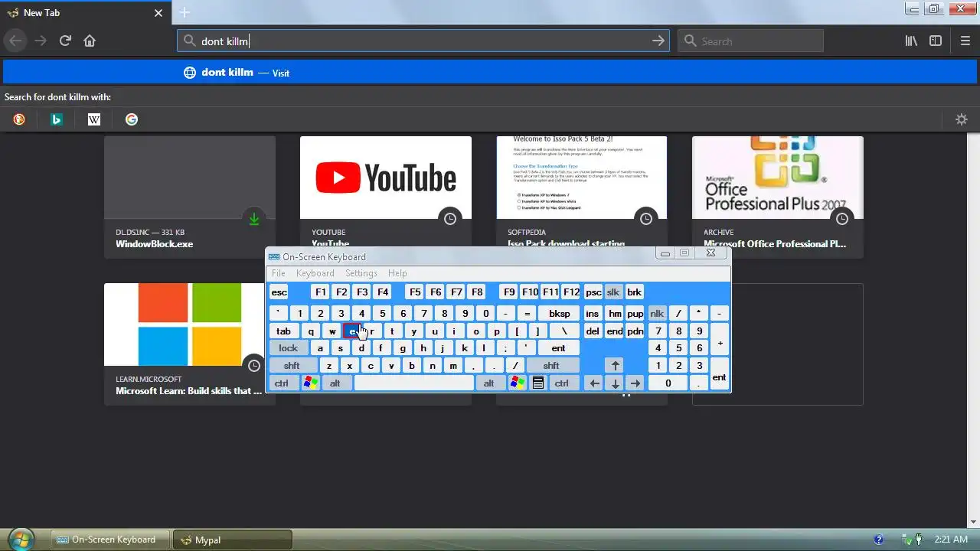Open the Windows Start orb
Screen dimensions: 980x551
pyautogui.click(x=21, y=540)
